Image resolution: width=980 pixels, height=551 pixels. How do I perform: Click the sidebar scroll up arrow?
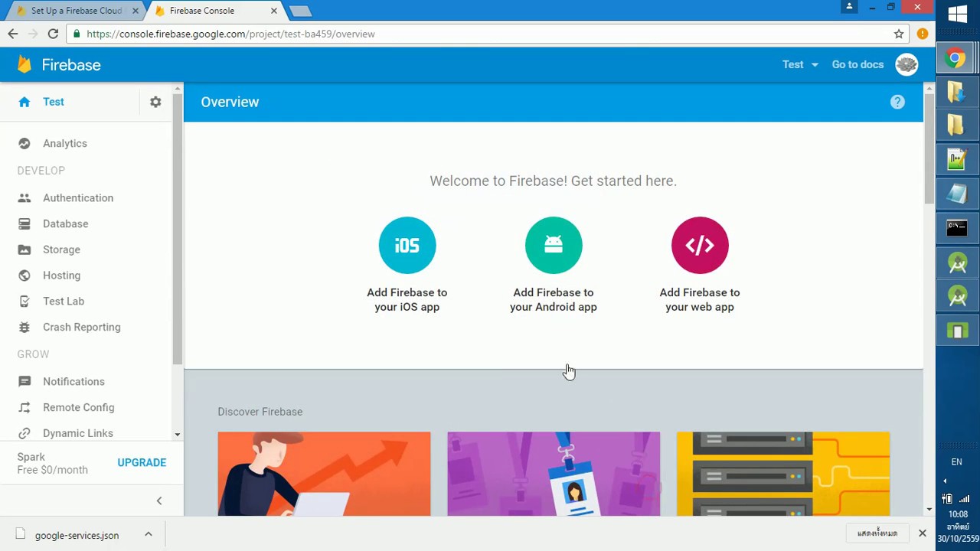click(x=177, y=89)
